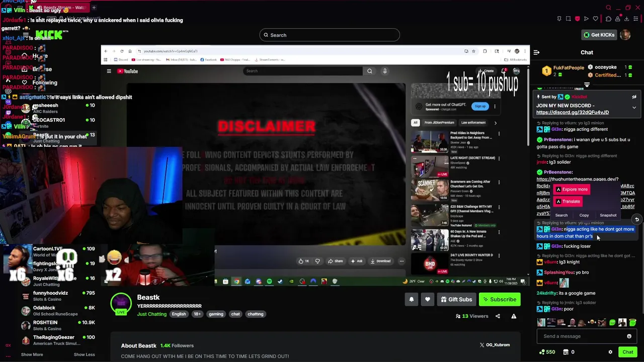This screenshot has height=362, width=644.
Task: Send message with green Chat button
Action: (627, 352)
